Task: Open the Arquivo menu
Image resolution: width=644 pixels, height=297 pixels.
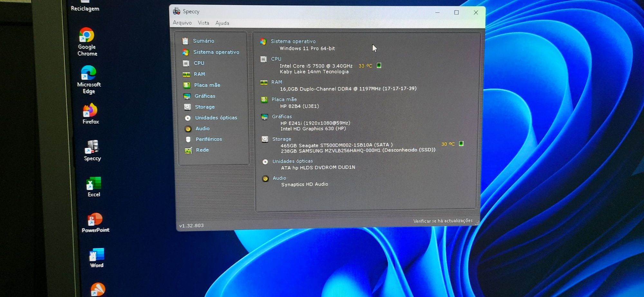Action: pyautogui.click(x=182, y=23)
